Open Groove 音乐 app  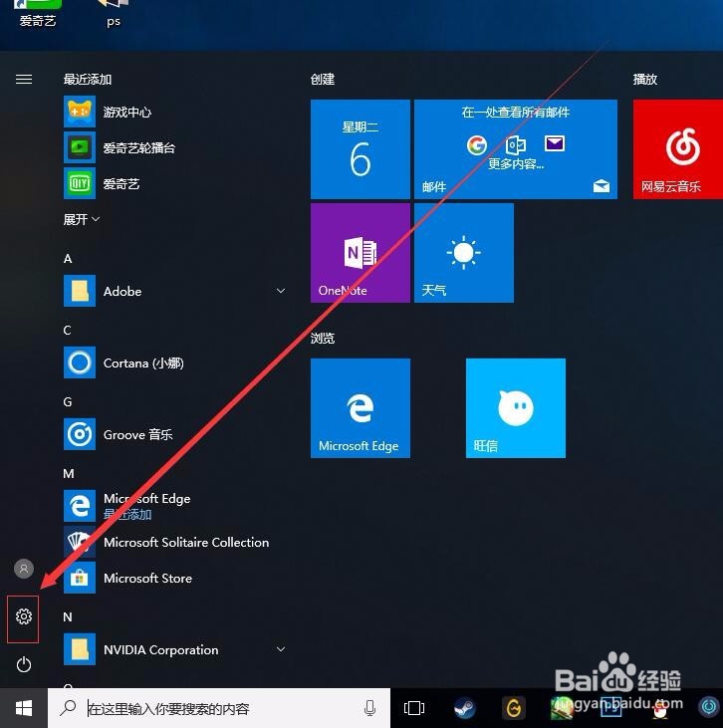click(x=174, y=434)
